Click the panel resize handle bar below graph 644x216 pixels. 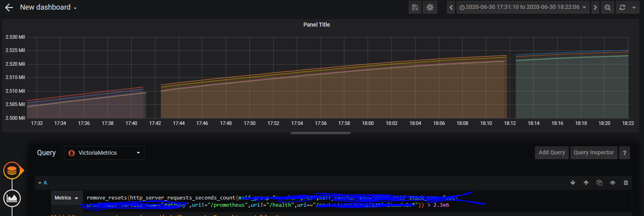[x=321, y=133]
